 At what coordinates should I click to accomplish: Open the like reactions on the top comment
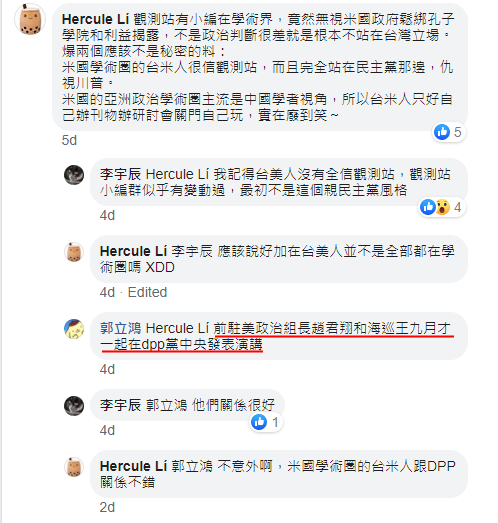(448, 132)
